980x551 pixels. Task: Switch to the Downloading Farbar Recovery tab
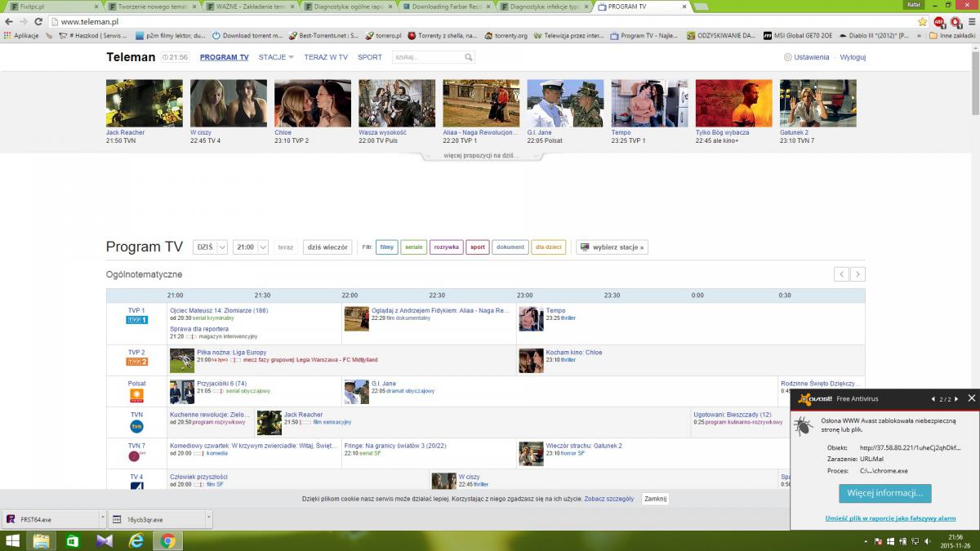tap(445, 7)
